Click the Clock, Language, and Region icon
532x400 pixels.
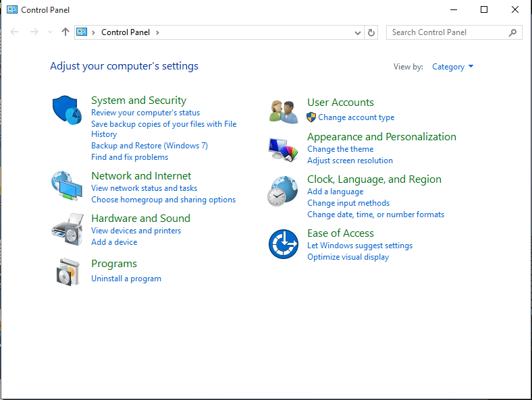(283, 191)
